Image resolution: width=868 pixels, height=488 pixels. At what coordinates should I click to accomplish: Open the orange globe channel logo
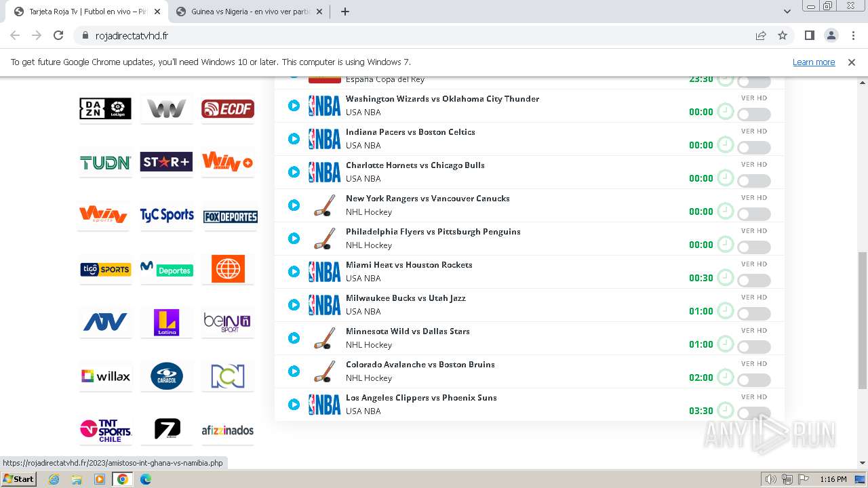(228, 269)
